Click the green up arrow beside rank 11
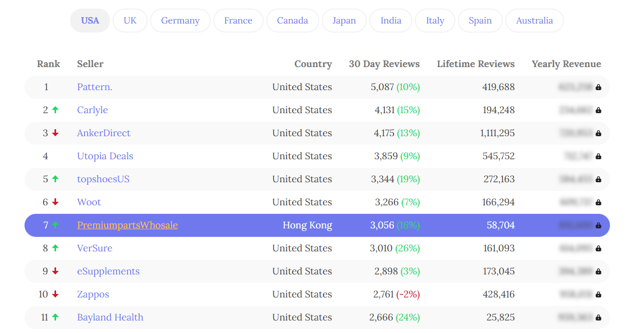The height and width of the screenshot is (333, 644). point(56,317)
